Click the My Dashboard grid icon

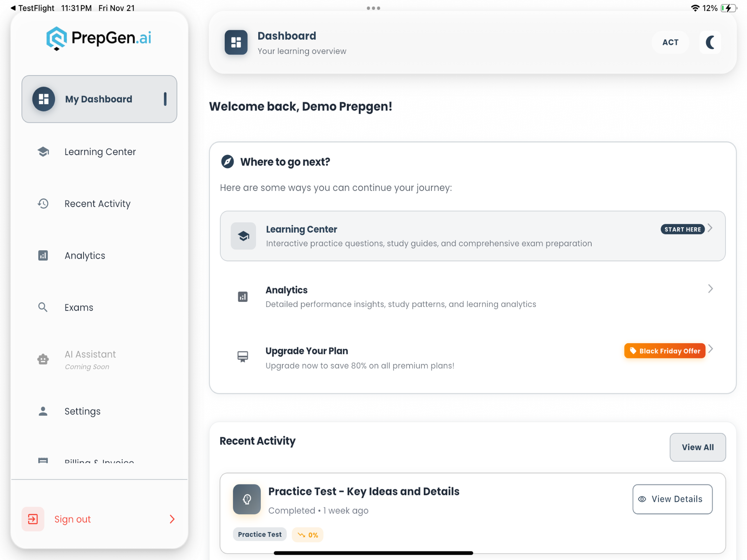tap(43, 99)
